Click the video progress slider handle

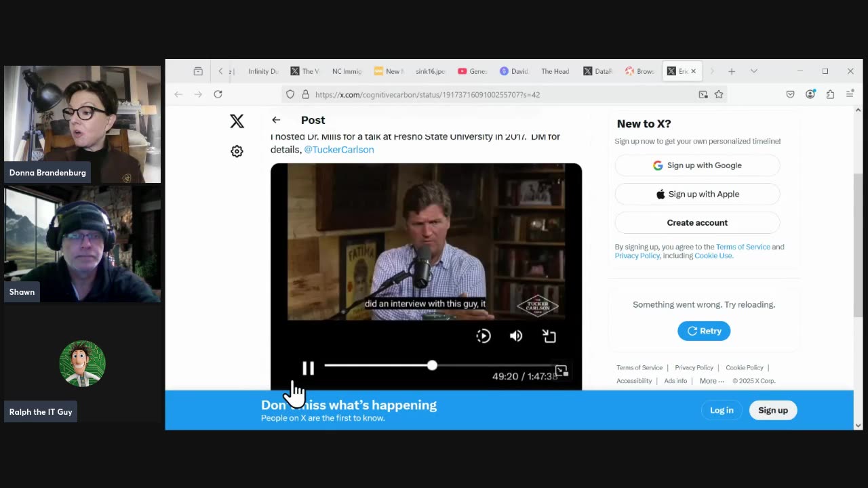tap(432, 365)
